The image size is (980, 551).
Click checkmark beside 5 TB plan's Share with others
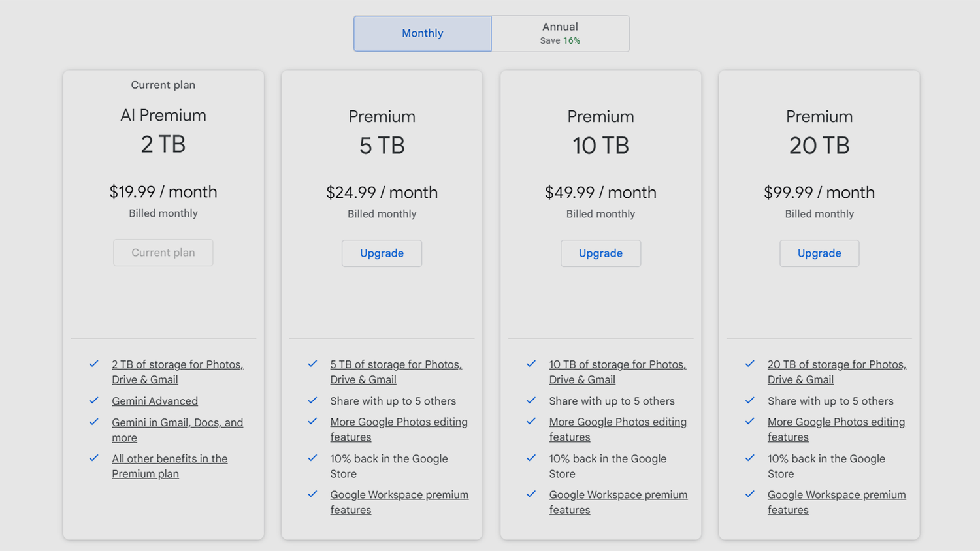[x=312, y=400]
